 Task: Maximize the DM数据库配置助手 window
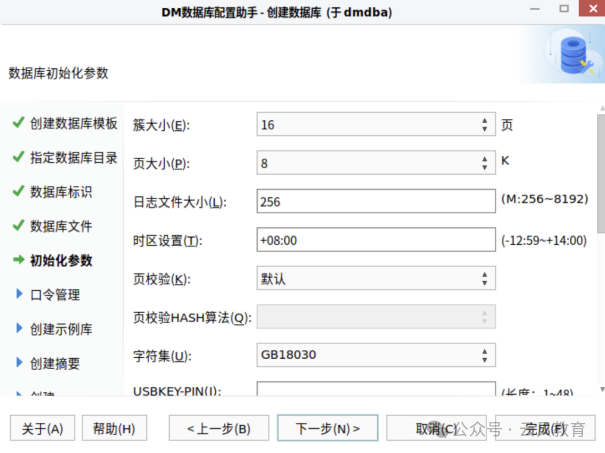coord(564,8)
